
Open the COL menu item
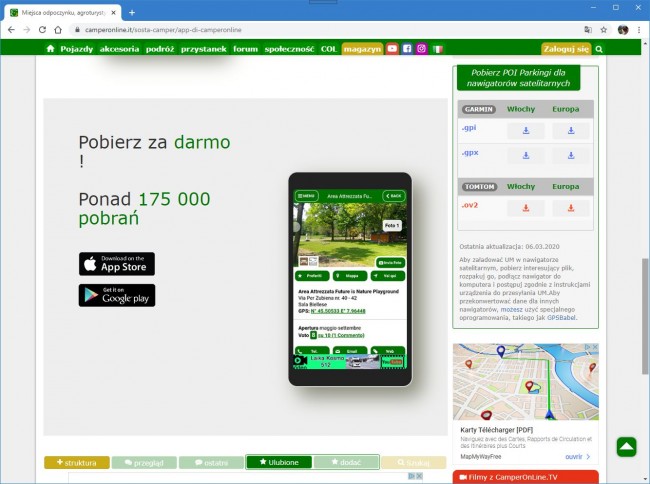pyautogui.click(x=329, y=49)
